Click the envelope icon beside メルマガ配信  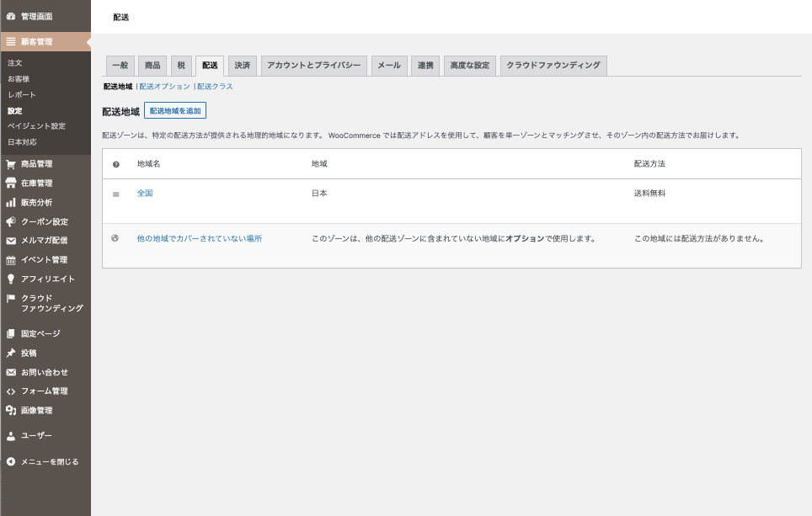coord(11,241)
